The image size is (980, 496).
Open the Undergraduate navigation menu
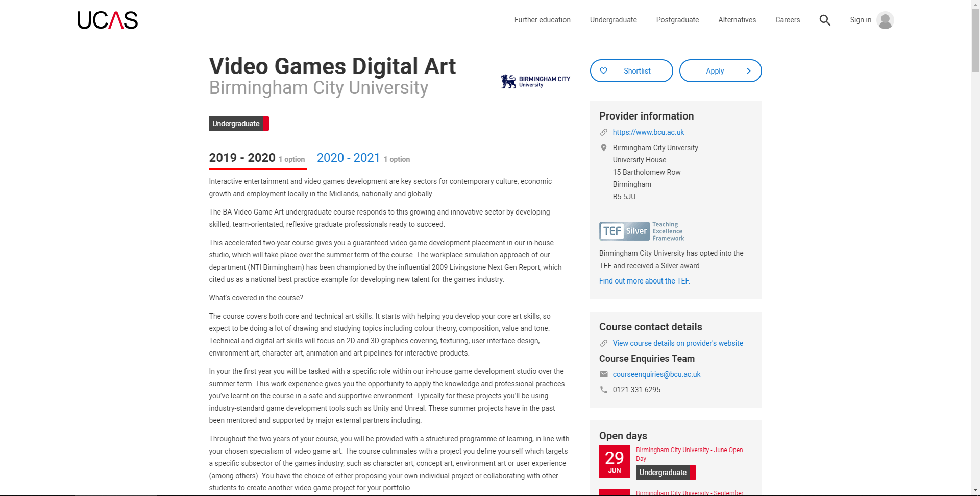[x=613, y=20]
